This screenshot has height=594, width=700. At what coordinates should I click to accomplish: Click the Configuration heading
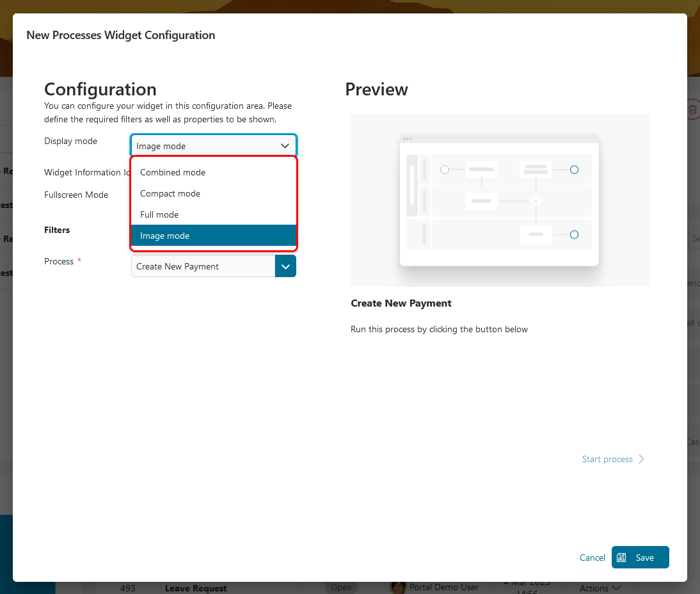pos(100,90)
